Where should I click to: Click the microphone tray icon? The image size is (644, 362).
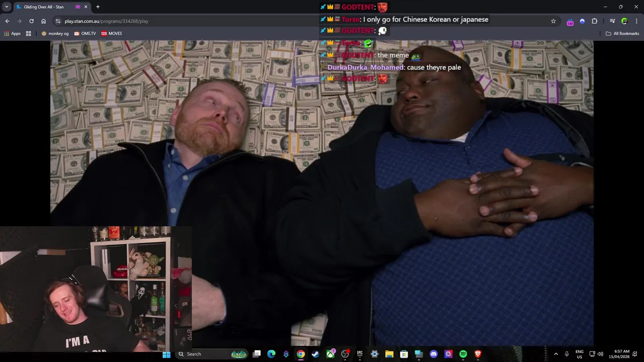tap(567, 354)
